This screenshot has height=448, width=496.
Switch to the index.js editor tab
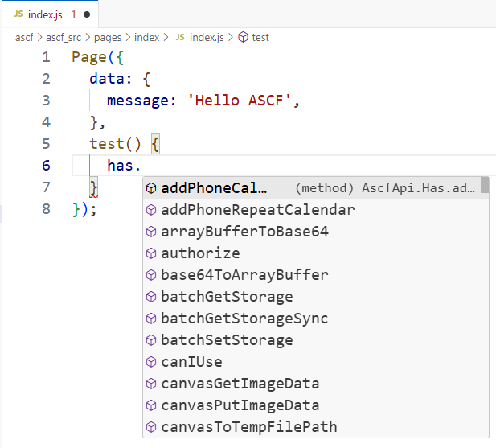[x=51, y=14]
